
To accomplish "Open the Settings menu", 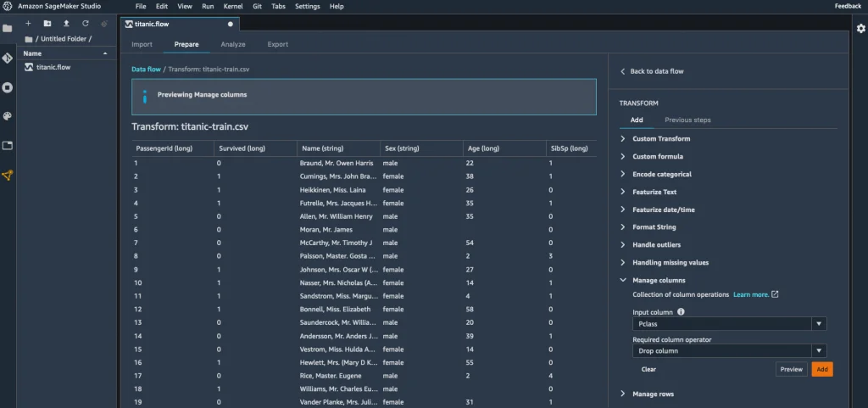I will (307, 6).
